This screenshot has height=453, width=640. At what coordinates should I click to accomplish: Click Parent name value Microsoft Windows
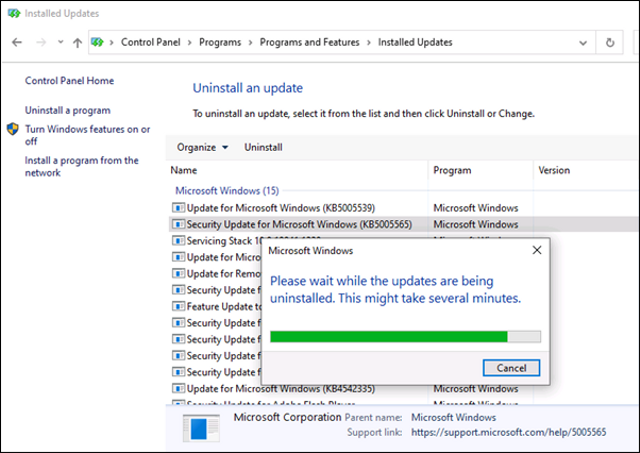(453, 417)
